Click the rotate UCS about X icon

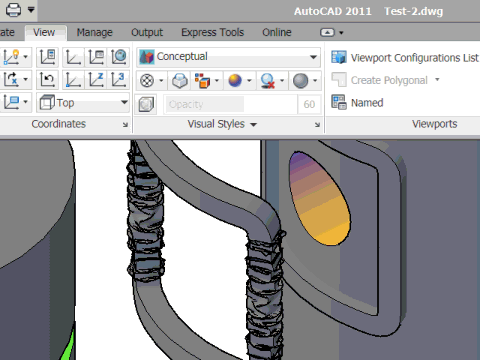[x=11, y=79]
